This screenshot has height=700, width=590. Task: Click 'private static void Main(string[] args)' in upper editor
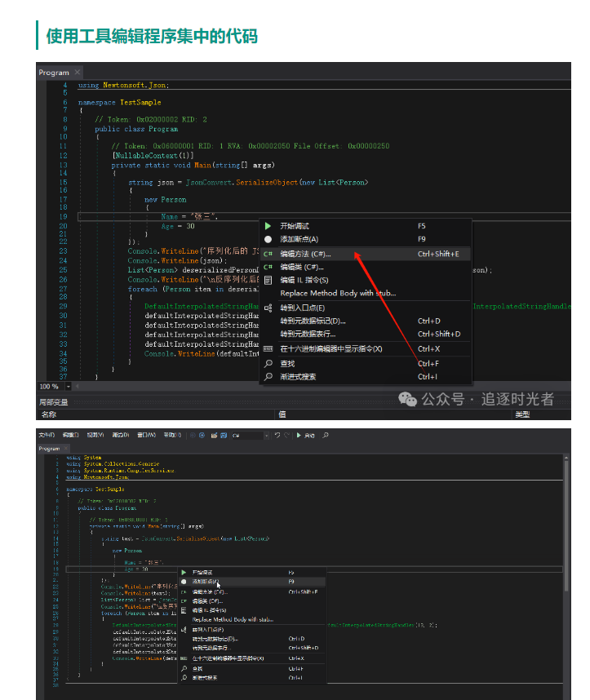tap(193, 165)
